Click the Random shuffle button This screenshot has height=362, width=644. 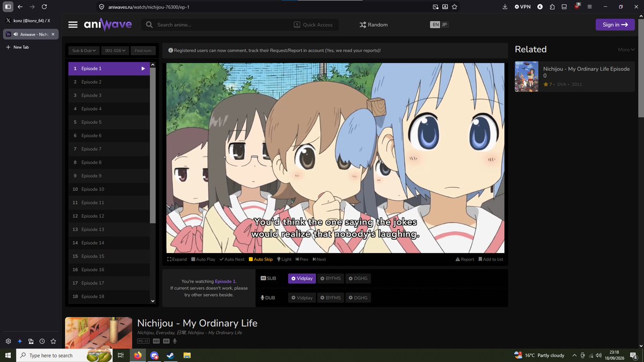[374, 25]
